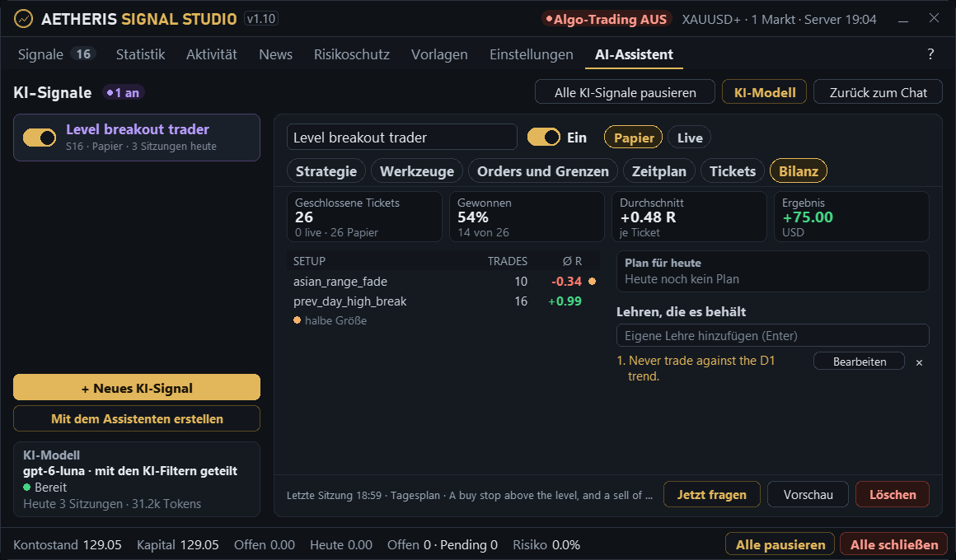
Task: Click the +75.00 Ergebnis value
Action: pyautogui.click(x=807, y=217)
